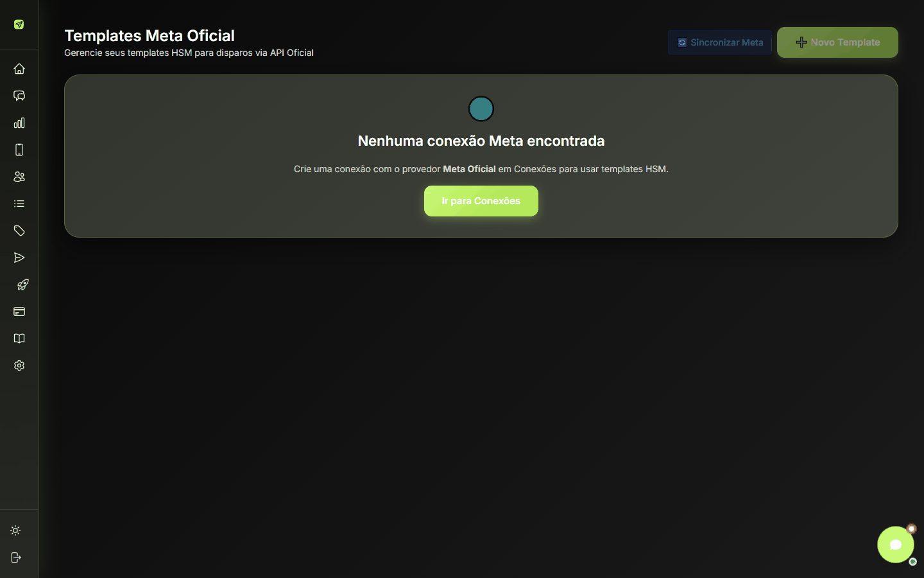
Task: Open the bar chart analytics icon
Action: (19, 123)
